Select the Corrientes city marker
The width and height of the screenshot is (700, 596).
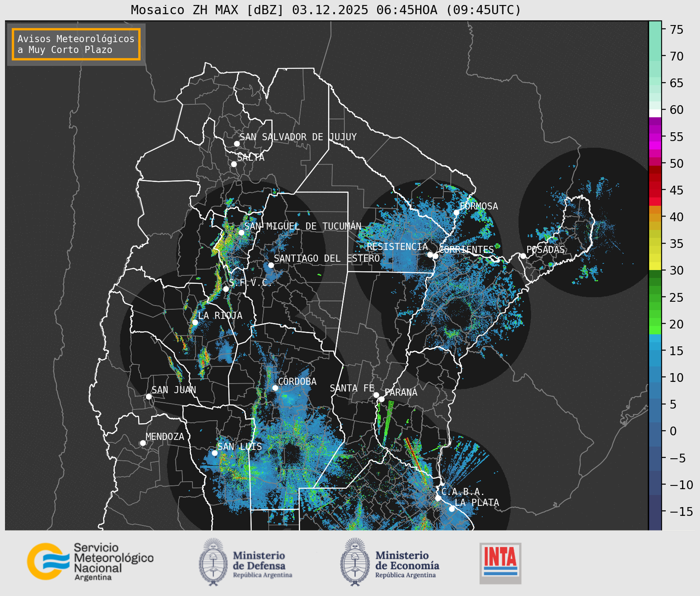pos(435,256)
